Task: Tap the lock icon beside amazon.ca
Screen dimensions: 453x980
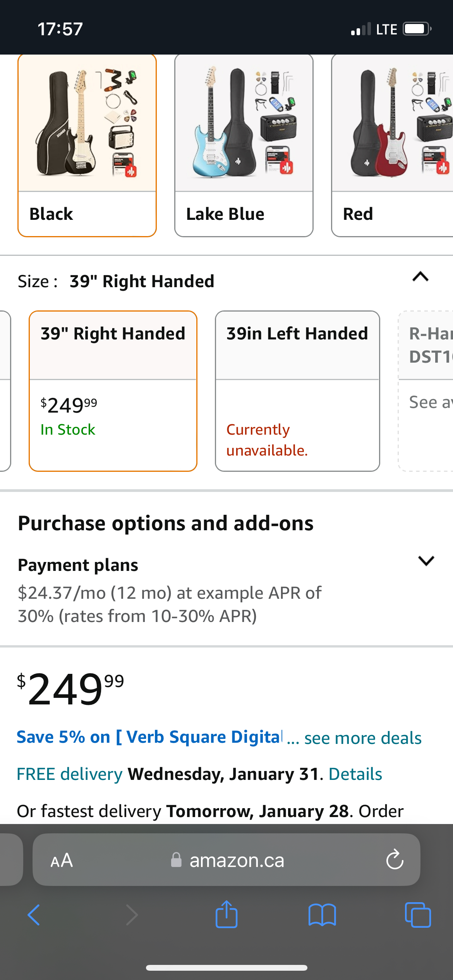Action: 176,860
